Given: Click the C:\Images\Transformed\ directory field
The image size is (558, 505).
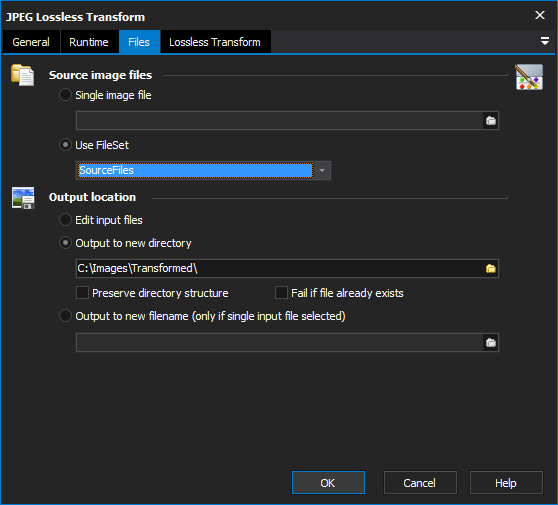Looking at the screenshot, I should 280,268.
